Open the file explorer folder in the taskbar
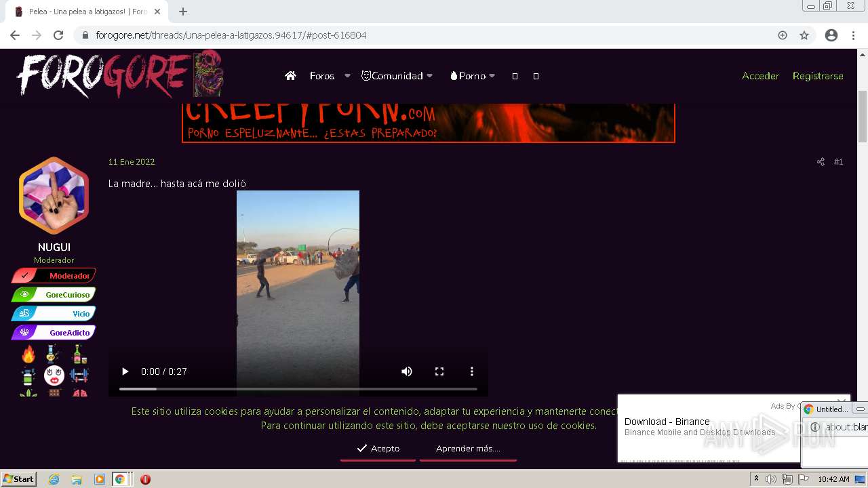The height and width of the screenshot is (488, 868). coord(77,479)
